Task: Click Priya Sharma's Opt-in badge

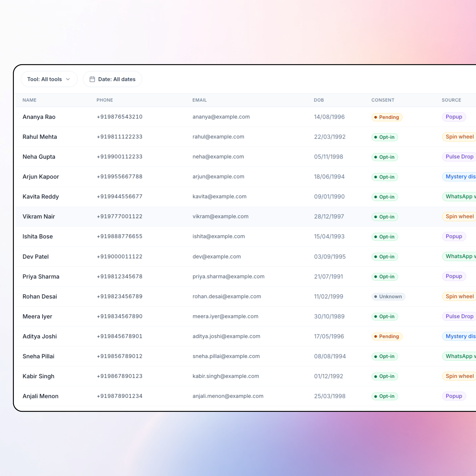Action: click(385, 277)
